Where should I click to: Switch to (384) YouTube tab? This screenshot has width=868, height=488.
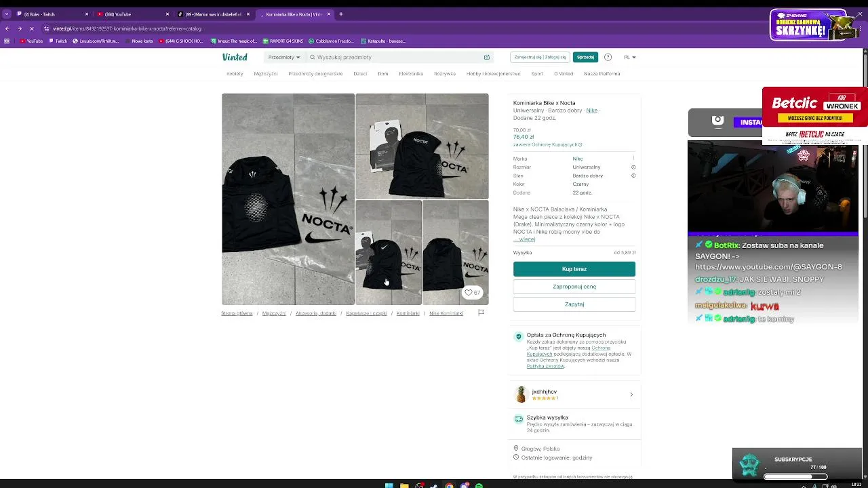point(132,14)
